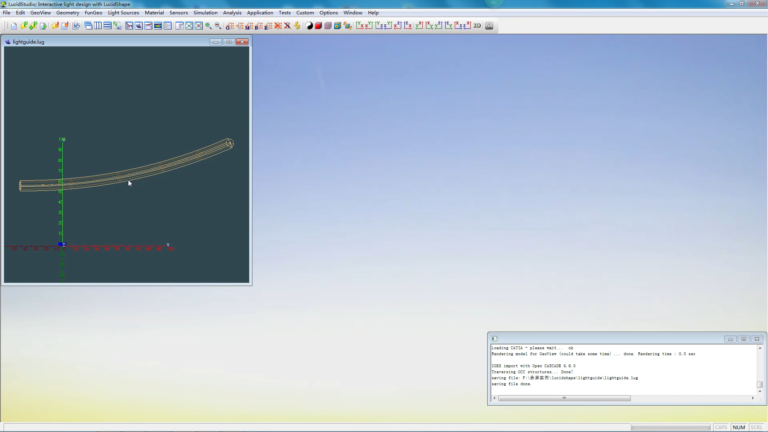Click the black-white yin-yang shading icon
The width and height of the screenshot is (768, 432).
pyautogui.click(x=309, y=25)
